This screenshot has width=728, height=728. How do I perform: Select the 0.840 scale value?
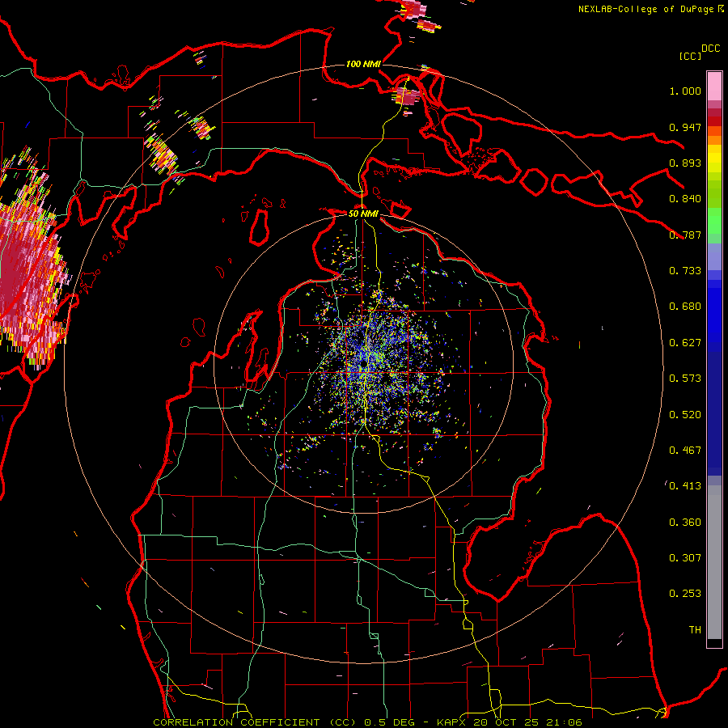[685, 199]
